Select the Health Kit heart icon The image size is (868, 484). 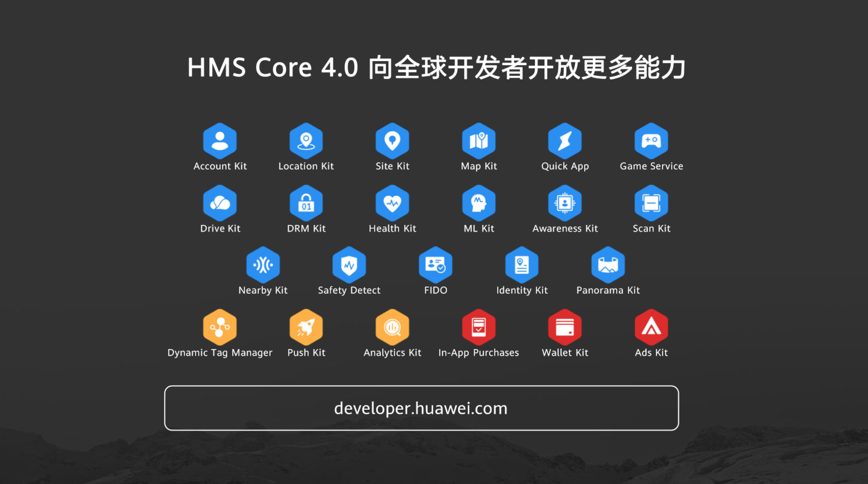392,203
